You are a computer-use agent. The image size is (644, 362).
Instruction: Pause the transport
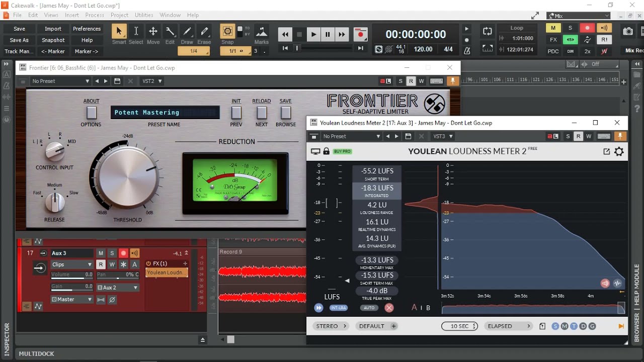click(x=328, y=34)
